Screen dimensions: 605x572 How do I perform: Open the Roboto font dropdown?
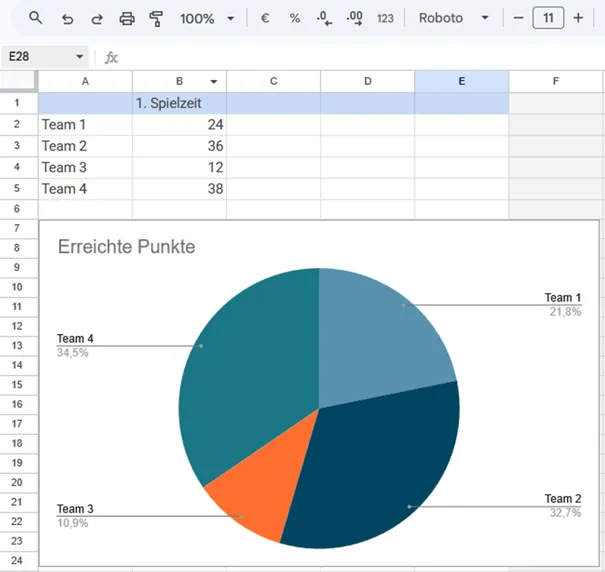(454, 18)
